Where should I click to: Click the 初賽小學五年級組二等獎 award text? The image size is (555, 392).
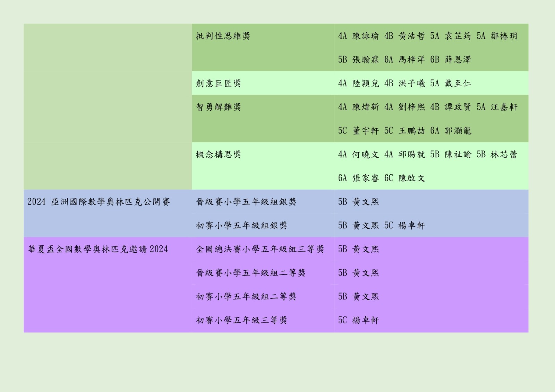(x=246, y=297)
